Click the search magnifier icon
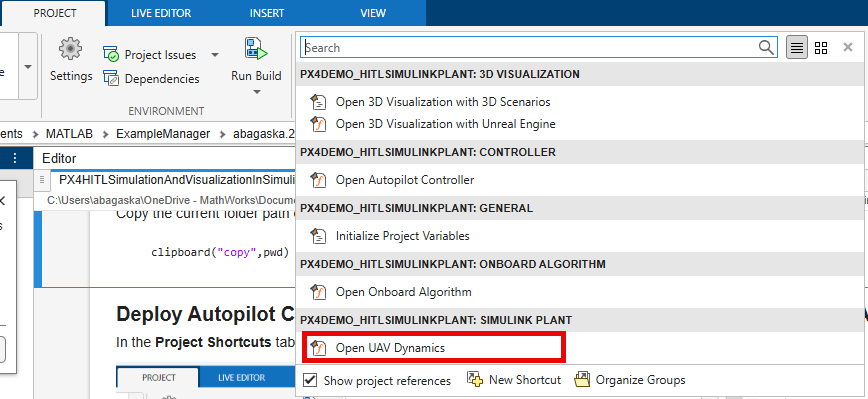868x399 pixels. tap(766, 48)
